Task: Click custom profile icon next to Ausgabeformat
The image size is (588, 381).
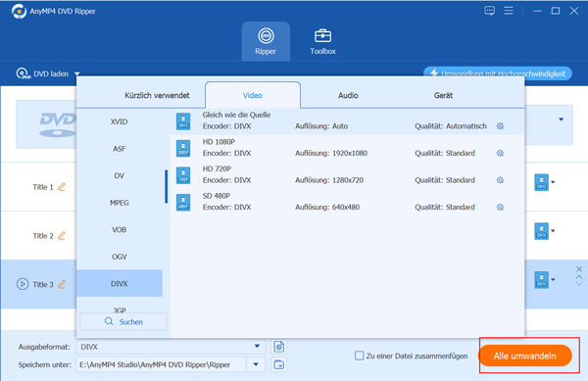Action: tap(278, 347)
